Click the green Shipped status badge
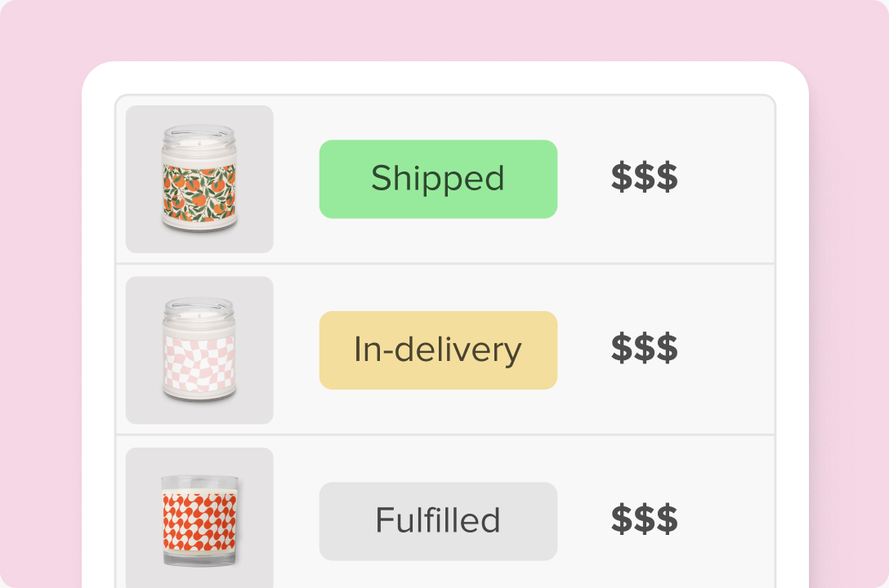 point(438,179)
